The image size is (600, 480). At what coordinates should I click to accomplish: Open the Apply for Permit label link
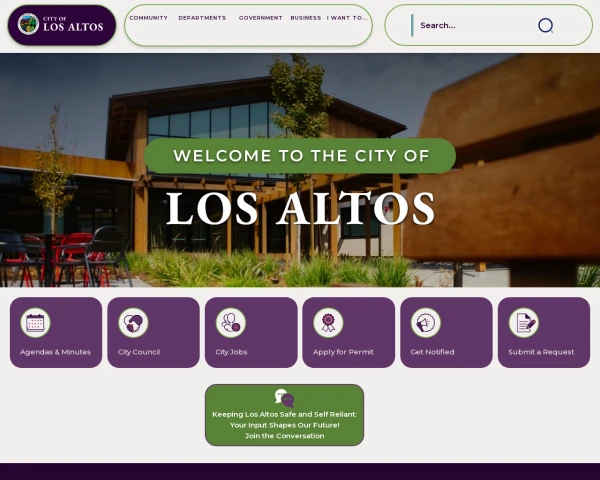coord(343,352)
